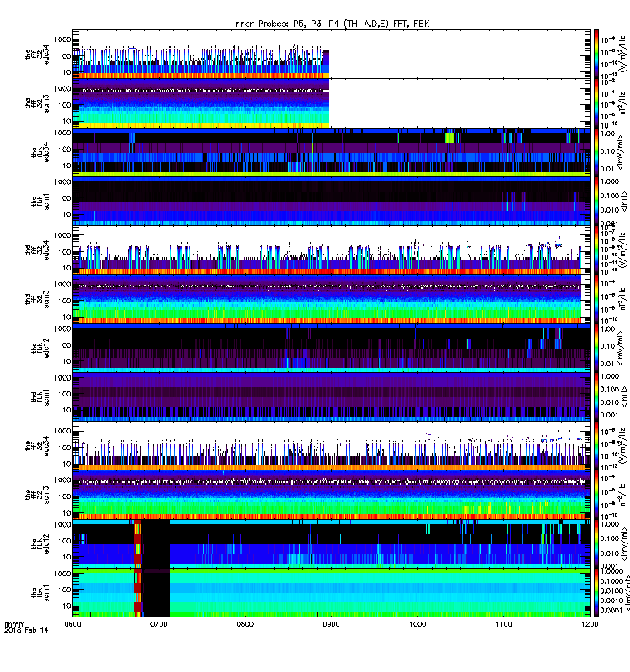Select the 'thd fbk edc12' panel label
630x672 pixels.
(40, 348)
